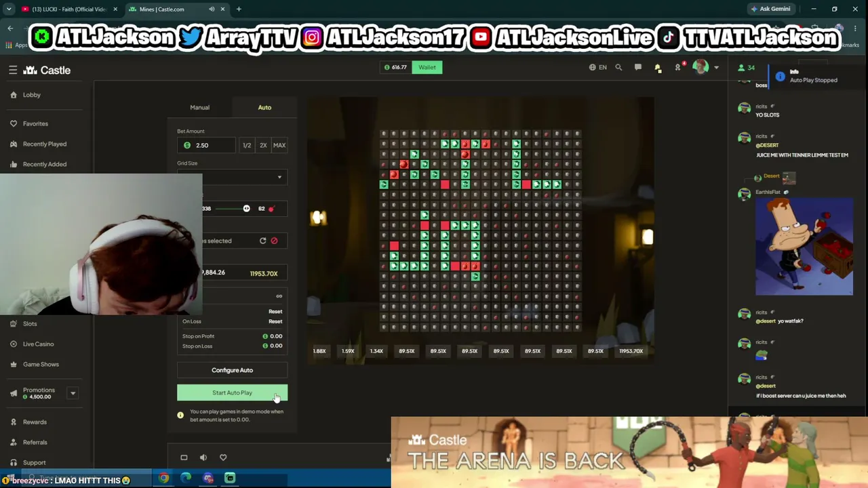Open Microsoft Edge from the taskbar

(x=186, y=479)
